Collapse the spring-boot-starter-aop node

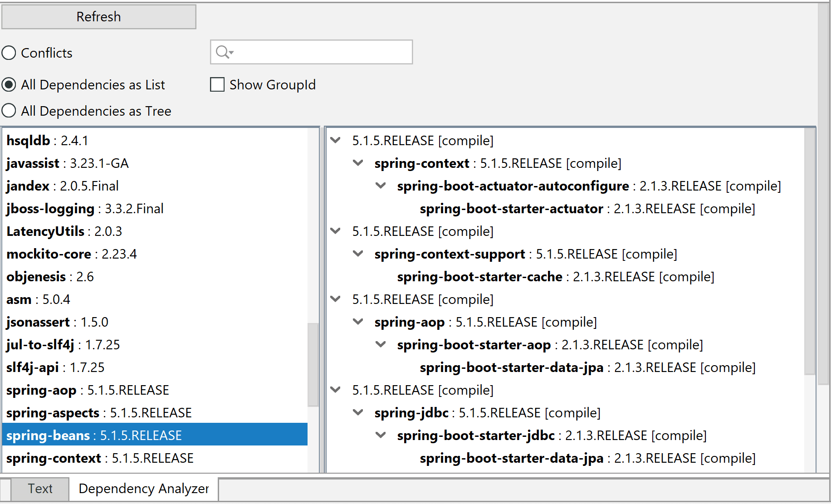pos(381,344)
